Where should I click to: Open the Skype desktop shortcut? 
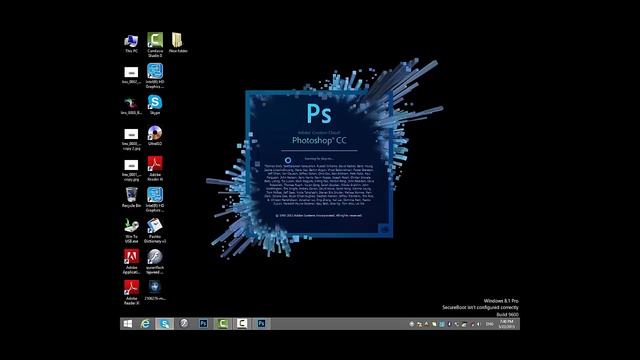point(155,104)
